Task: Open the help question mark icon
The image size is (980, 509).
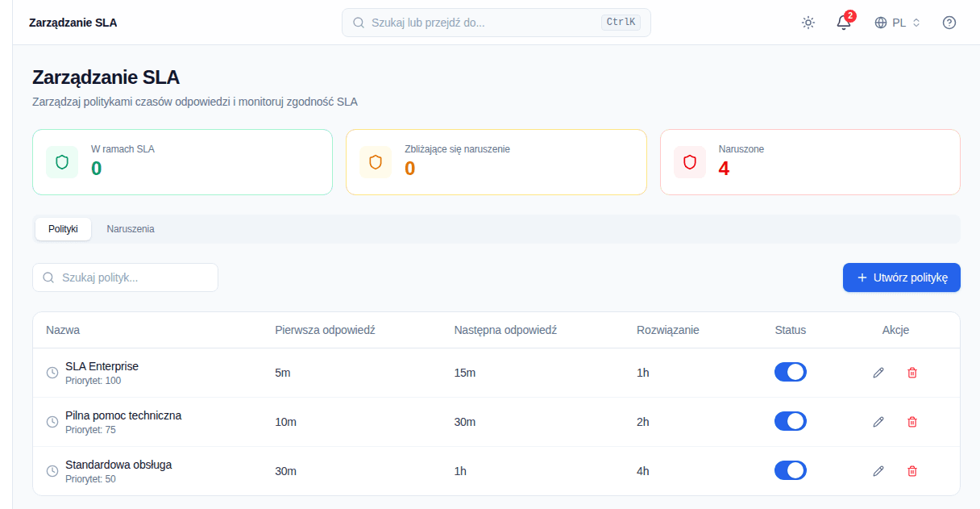Action: 949,23
